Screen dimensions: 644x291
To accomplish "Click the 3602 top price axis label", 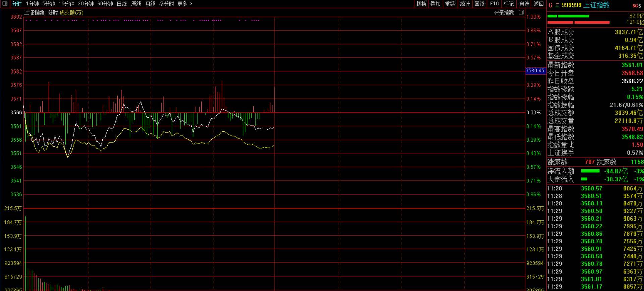I will coord(16,17).
